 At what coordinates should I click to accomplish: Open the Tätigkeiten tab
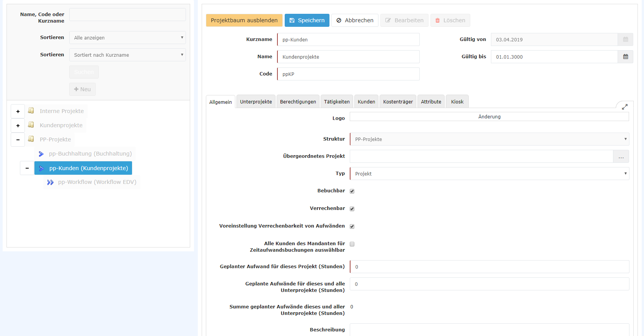(x=337, y=102)
